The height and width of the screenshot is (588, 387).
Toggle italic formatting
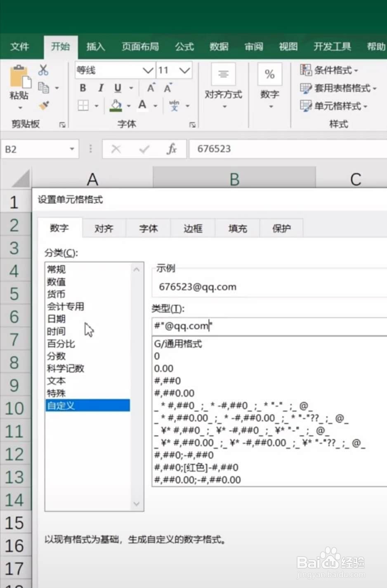click(100, 88)
